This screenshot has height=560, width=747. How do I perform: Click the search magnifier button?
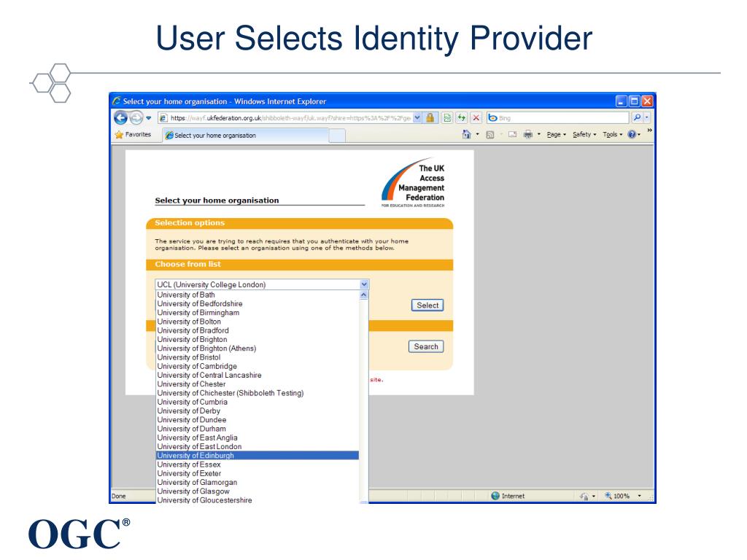[637, 117]
